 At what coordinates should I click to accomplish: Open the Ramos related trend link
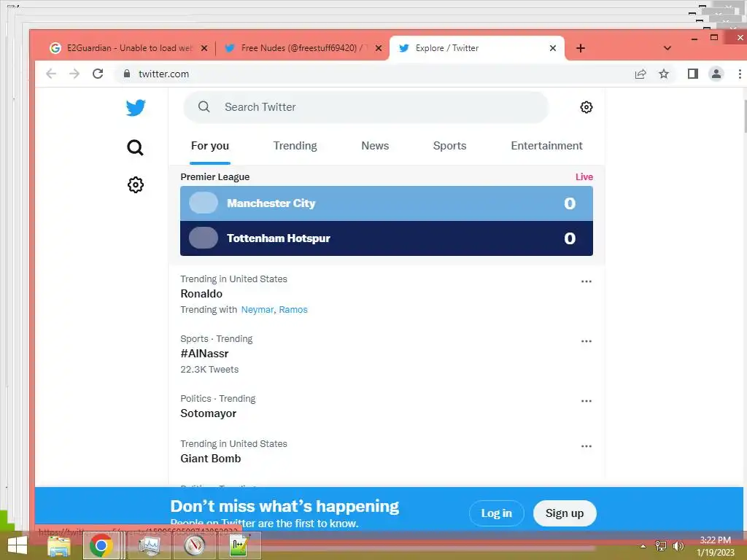pyautogui.click(x=293, y=309)
